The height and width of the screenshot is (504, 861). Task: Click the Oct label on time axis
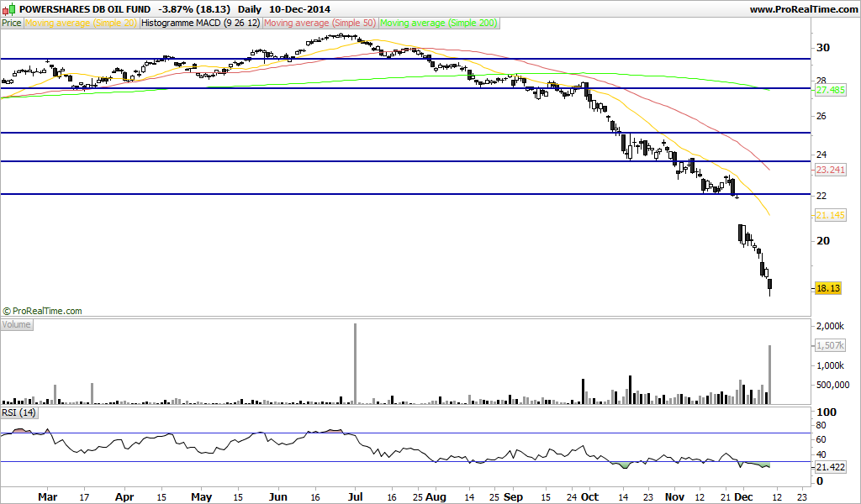[x=589, y=497]
